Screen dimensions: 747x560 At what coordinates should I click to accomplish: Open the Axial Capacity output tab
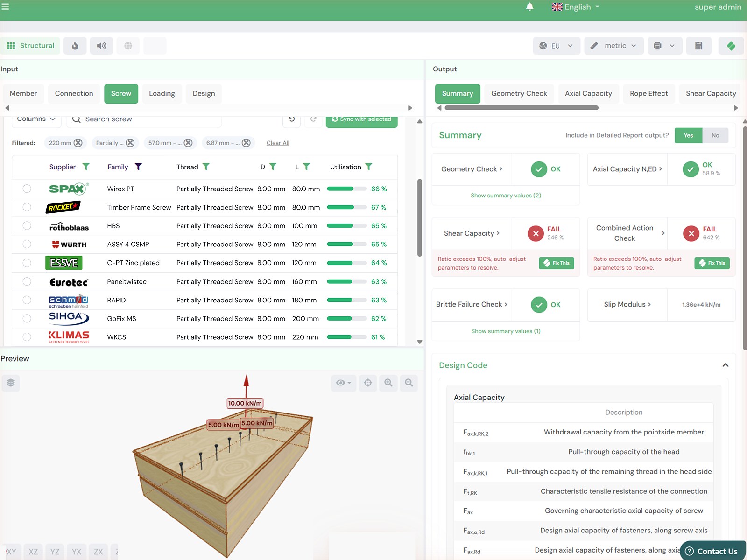(x=588, y=93)
